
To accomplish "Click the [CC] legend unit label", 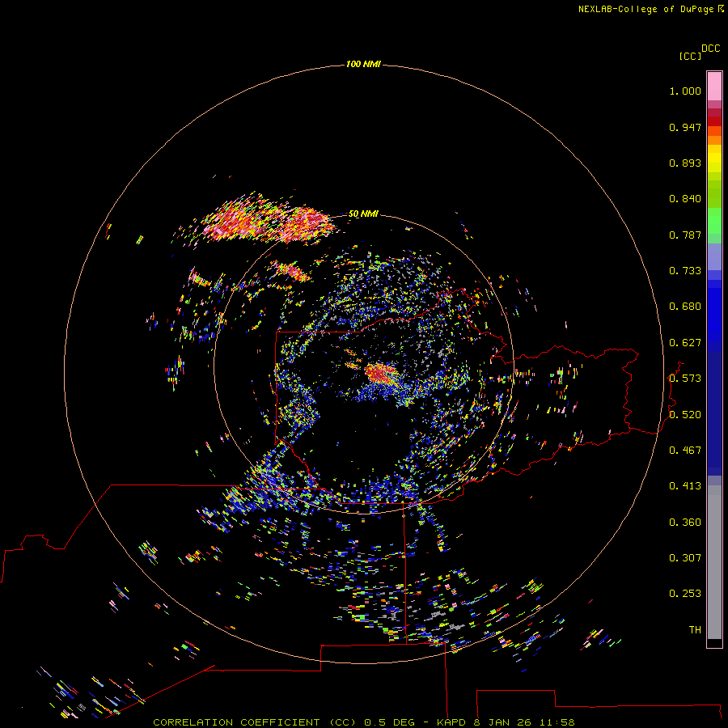I will point(690,56).
